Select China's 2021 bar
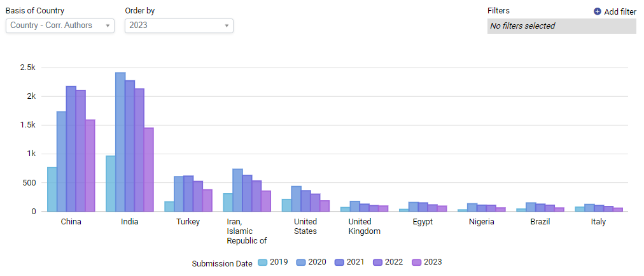Image resolution: width=644 pixels, height=276 pixels. coord(71,149)
